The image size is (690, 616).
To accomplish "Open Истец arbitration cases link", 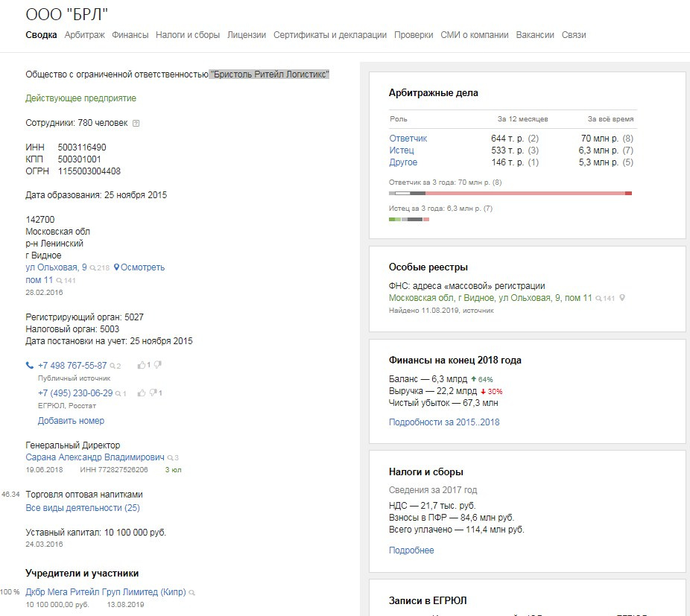I will coord(402,150).
